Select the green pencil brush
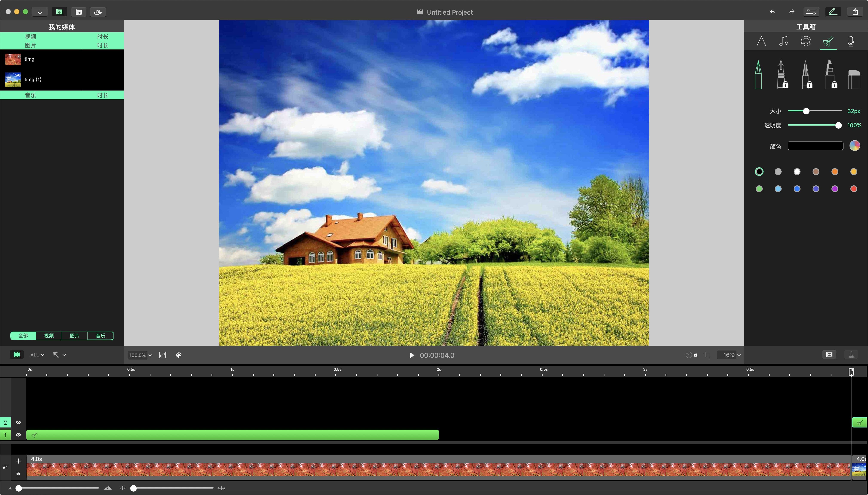Screen dimensions: 868x495 (758, 74)
